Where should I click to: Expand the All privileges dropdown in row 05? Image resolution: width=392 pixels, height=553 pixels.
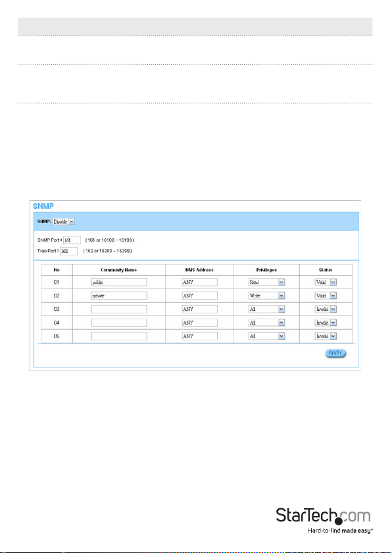(x=266, y=336)
